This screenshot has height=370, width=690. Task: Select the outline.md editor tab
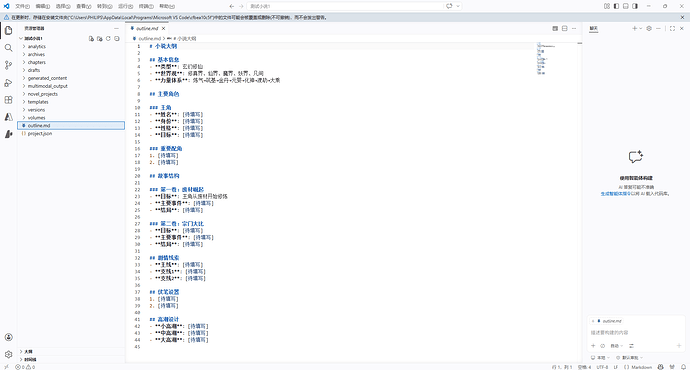(x=147, y=28)
